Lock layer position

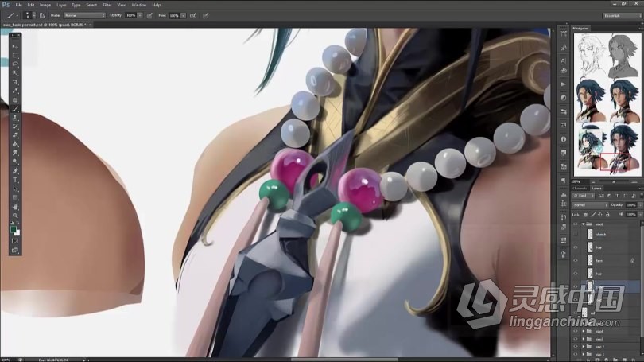(x=600, y=215)
